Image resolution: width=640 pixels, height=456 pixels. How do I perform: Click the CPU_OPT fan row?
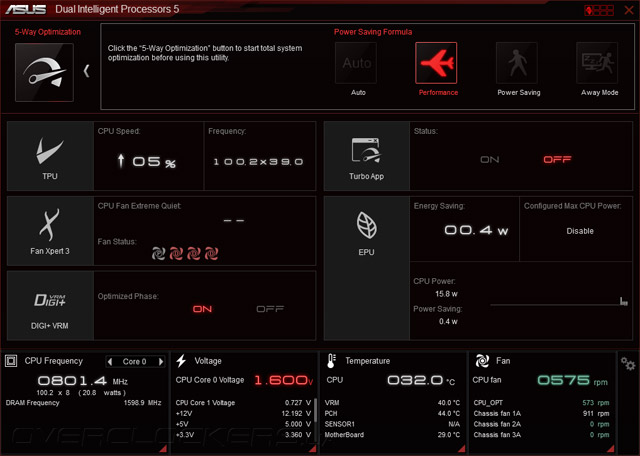(x=541, y=403)
